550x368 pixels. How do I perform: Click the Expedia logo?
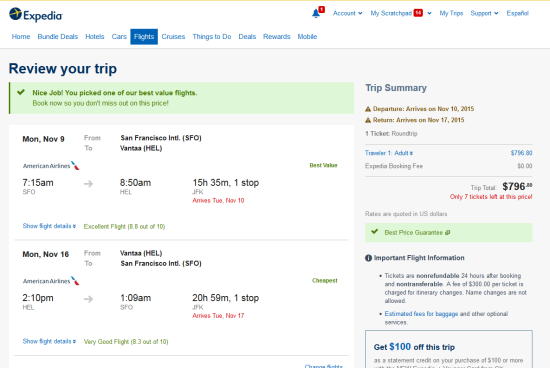pos(36,15)
